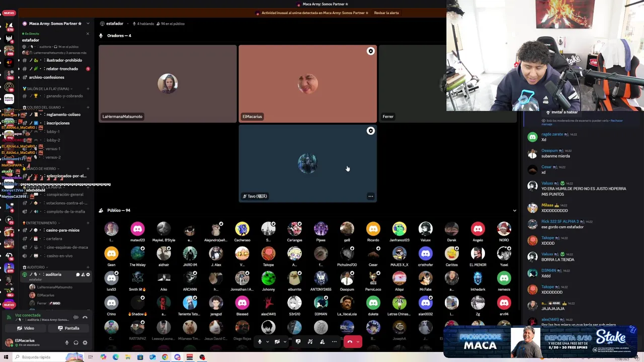Viewport: 644px width, 362px height.
Task: Collapse the Público — 94 section
Action: coord(514,211)
